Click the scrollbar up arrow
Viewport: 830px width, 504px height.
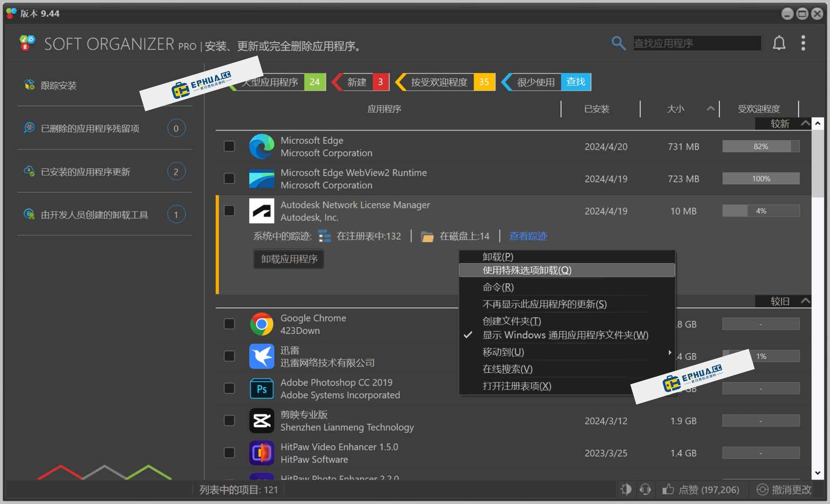[817, 124]
